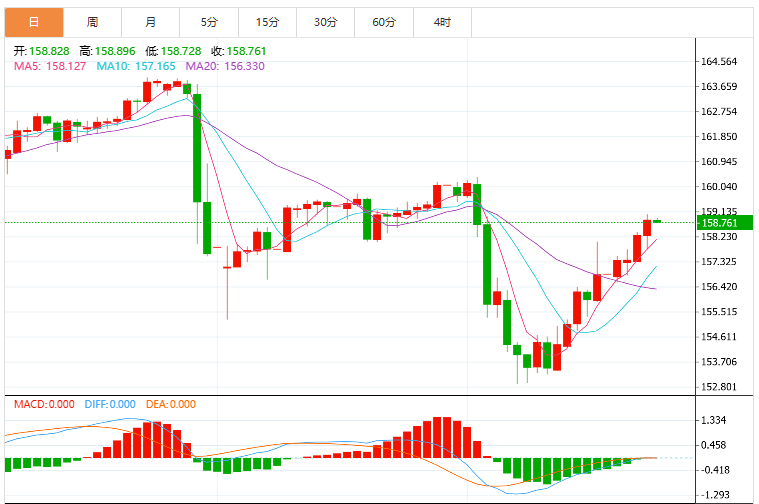
Task: Select the 日 daily timeframe tab
Action: pyautogui.click(x=34, y=22)
